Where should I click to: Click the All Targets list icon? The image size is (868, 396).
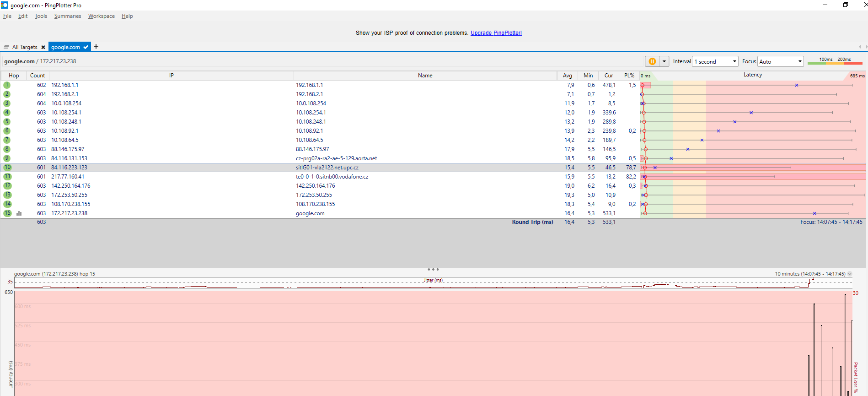[x=6, y=47]
